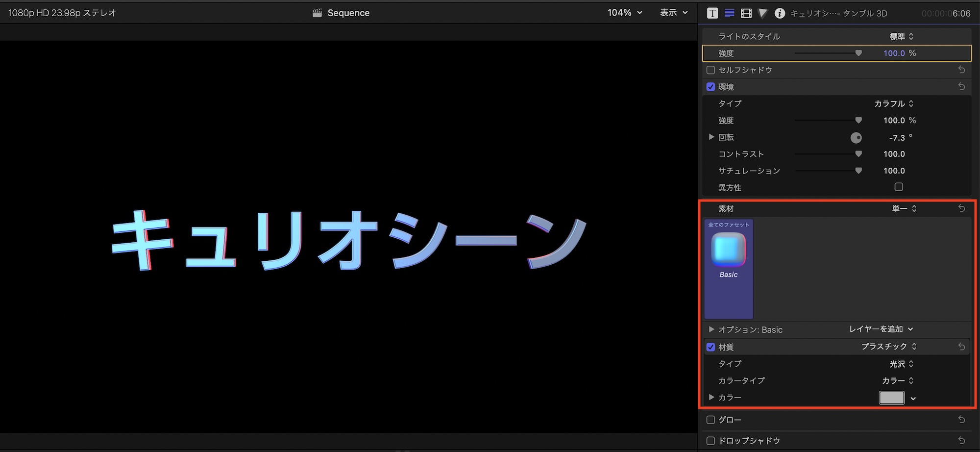Open the レイヤーを追加 dropdown
Screen dimensions: 980x452
(881, 329)
